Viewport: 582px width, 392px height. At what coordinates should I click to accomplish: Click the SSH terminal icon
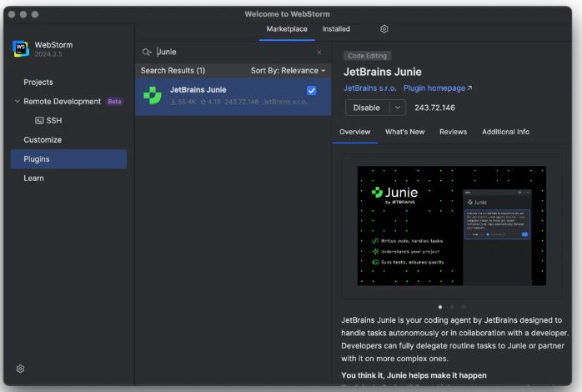click(x=39, y=121)
